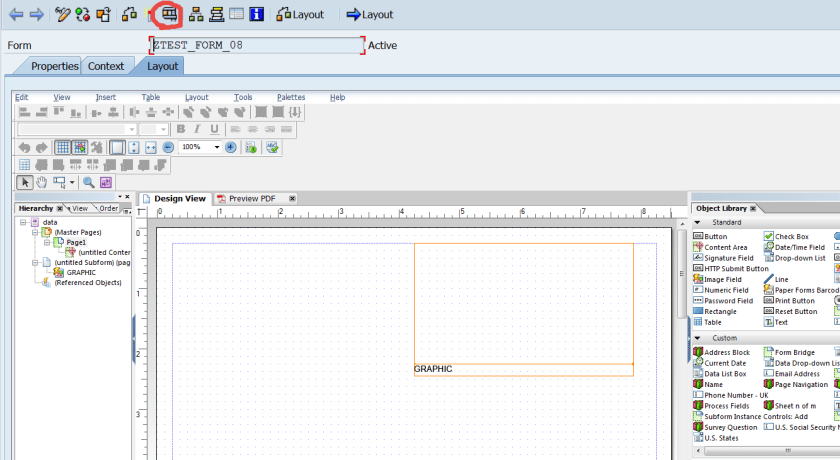
Task: Click the zoom out minus icon
Action: 168,147
